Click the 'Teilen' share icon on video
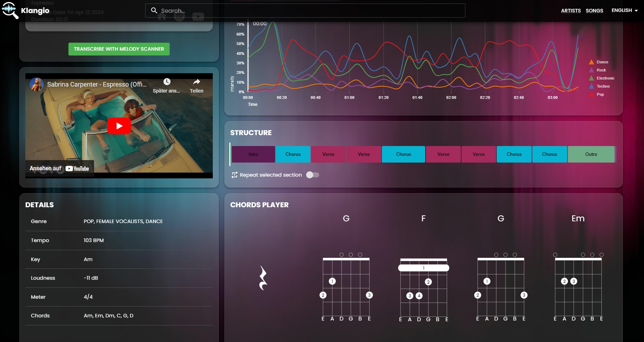 coord(196,82)
